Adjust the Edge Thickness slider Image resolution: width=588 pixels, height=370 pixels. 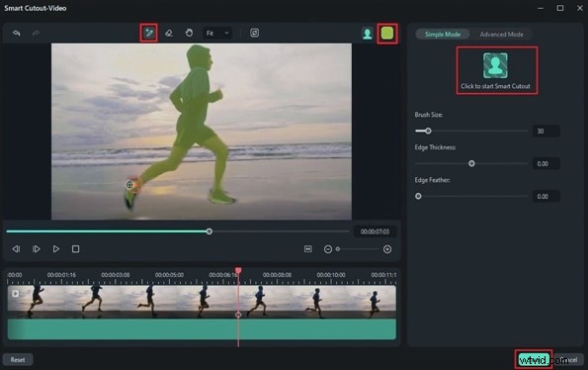pyautogui.click(x=471, y=163)
